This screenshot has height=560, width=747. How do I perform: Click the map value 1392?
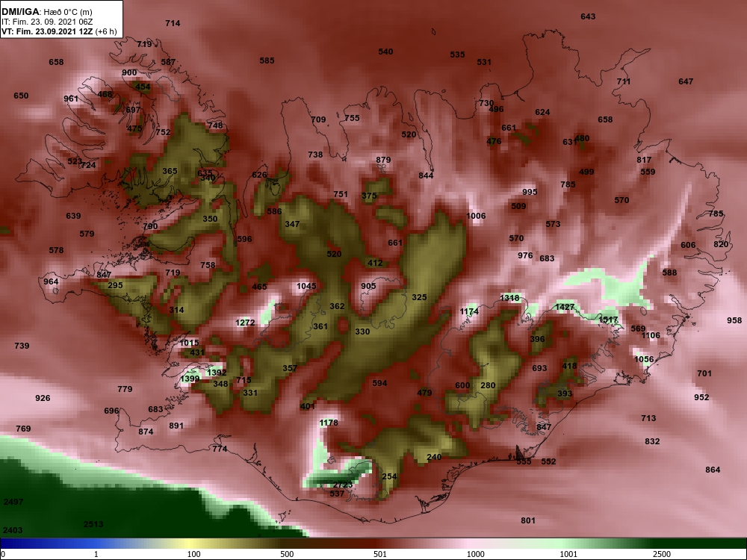[217, 373]
